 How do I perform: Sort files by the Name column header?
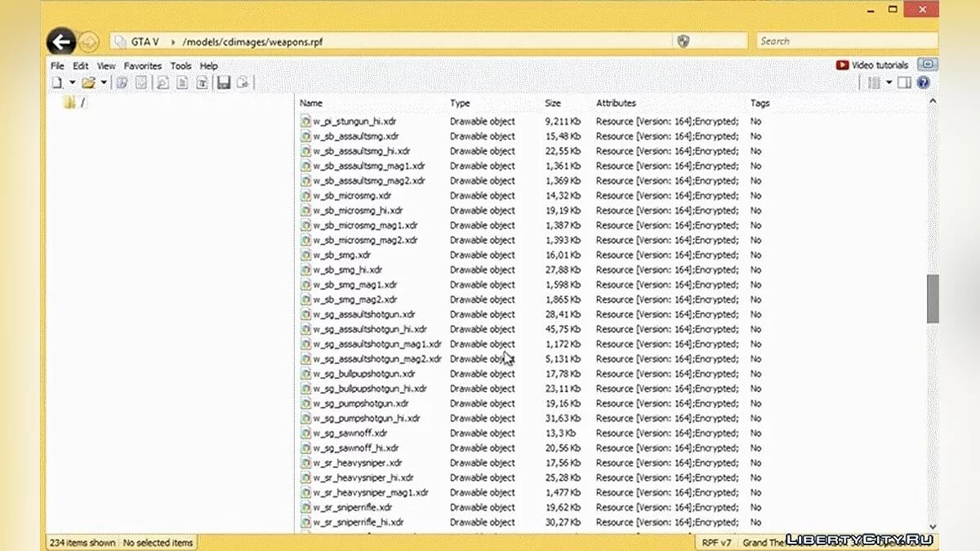311,103
